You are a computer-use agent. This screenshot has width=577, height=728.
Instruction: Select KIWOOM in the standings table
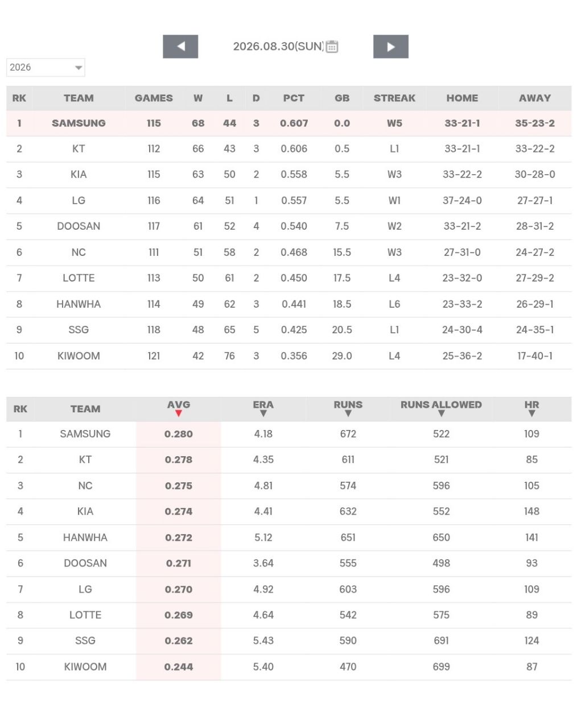pos(79,356)
